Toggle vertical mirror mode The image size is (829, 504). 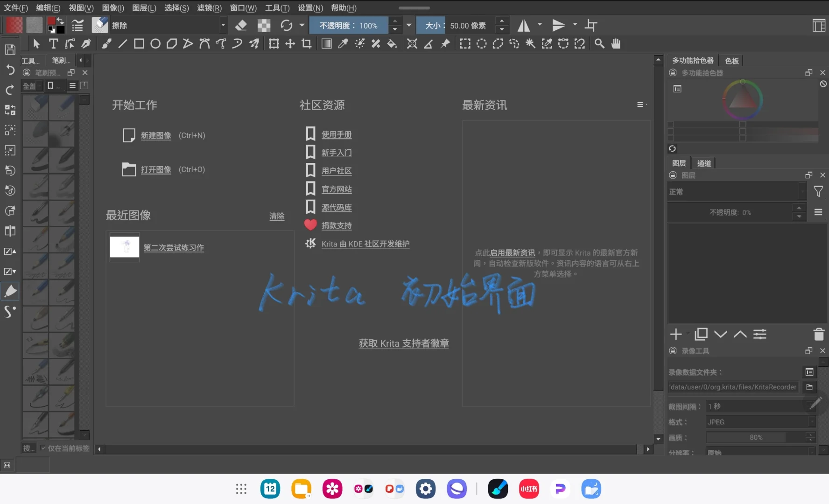coord(558,25)
